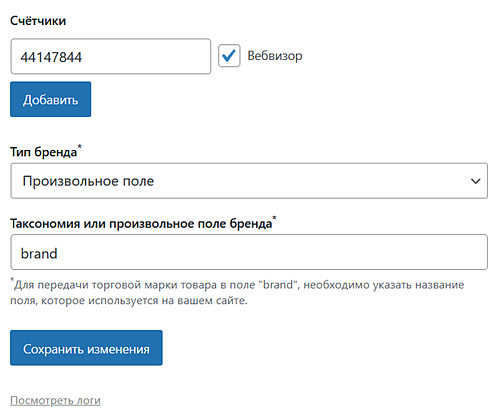Click the asterisk next to Тип бренда
The height and width of the screenshot is (417, 500).
[79, 147]
